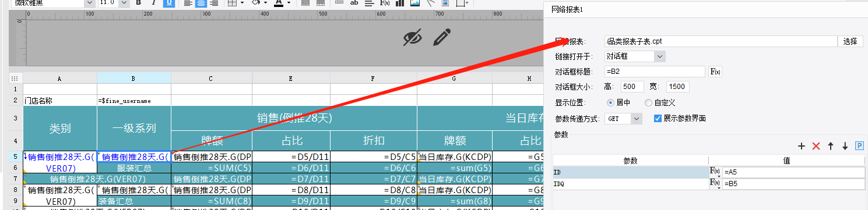Delete parameter with red X icon
The width and height of the screenshot is (868, 210).
pos(816,146)
